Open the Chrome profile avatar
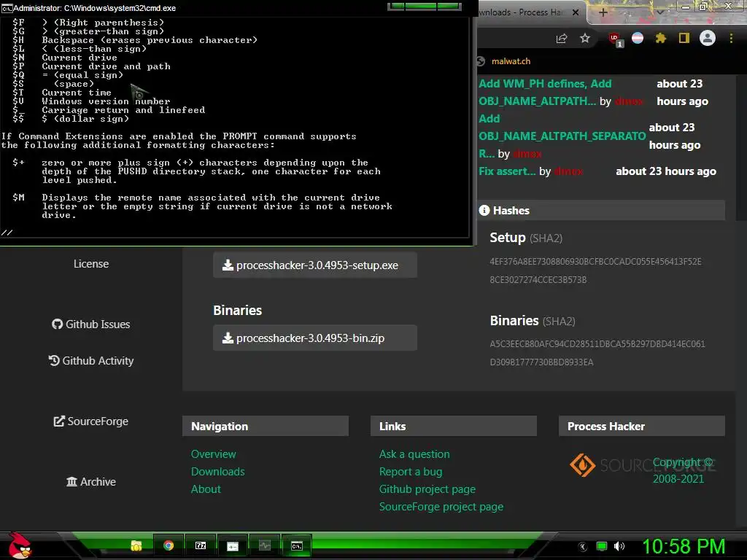This screenshot has height=560, width=747. point(708,38)
